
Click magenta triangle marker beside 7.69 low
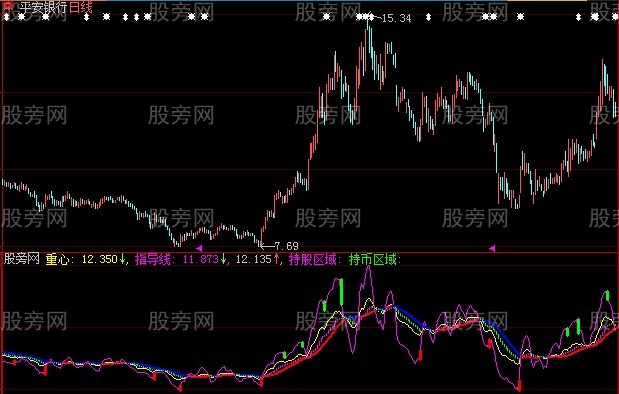(x=199, y=248)
